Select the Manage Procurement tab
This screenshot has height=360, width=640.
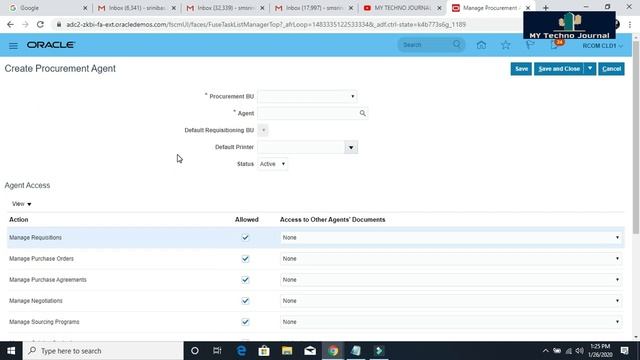[490, 8]
